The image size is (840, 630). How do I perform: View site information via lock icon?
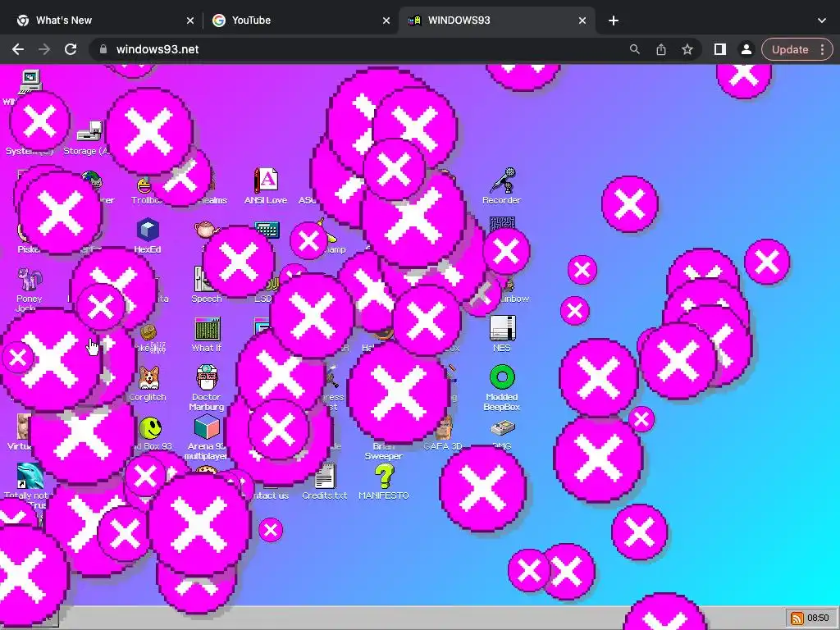tap(103, 49)
